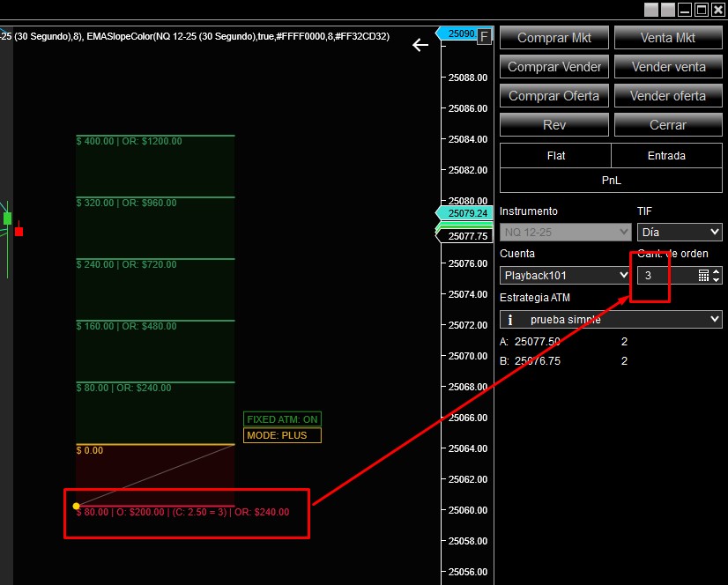Click the F button on price axis
Screen dimensions: 728x585
coord(484,35)
